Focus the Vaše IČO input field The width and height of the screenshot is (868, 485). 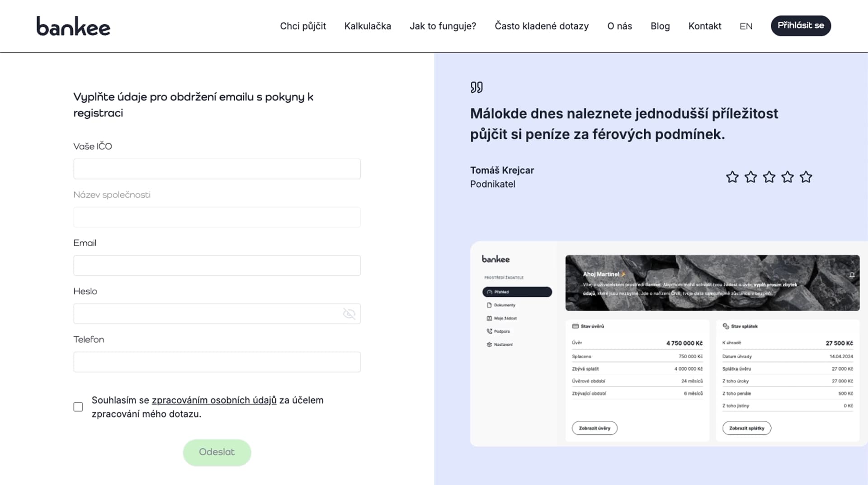coord(217,169)
